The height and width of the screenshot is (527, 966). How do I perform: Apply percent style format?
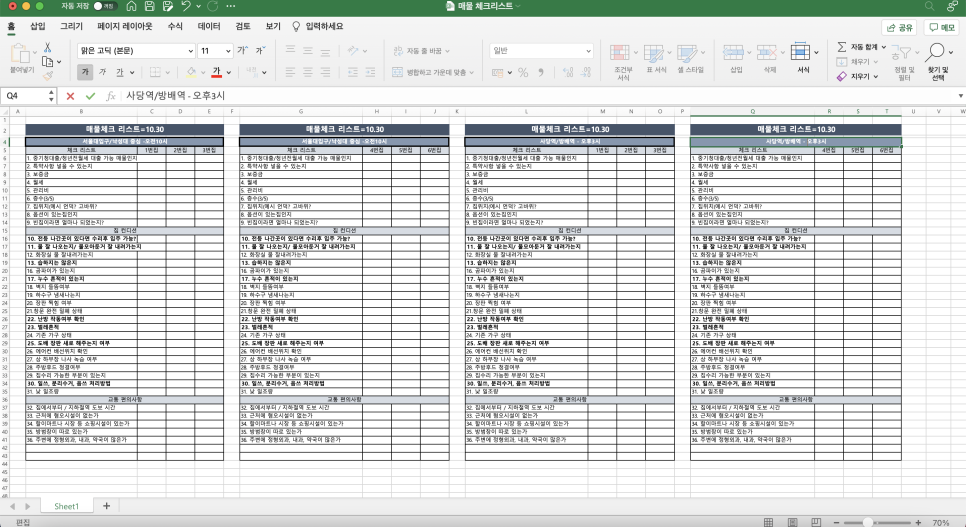click(523, 73)
